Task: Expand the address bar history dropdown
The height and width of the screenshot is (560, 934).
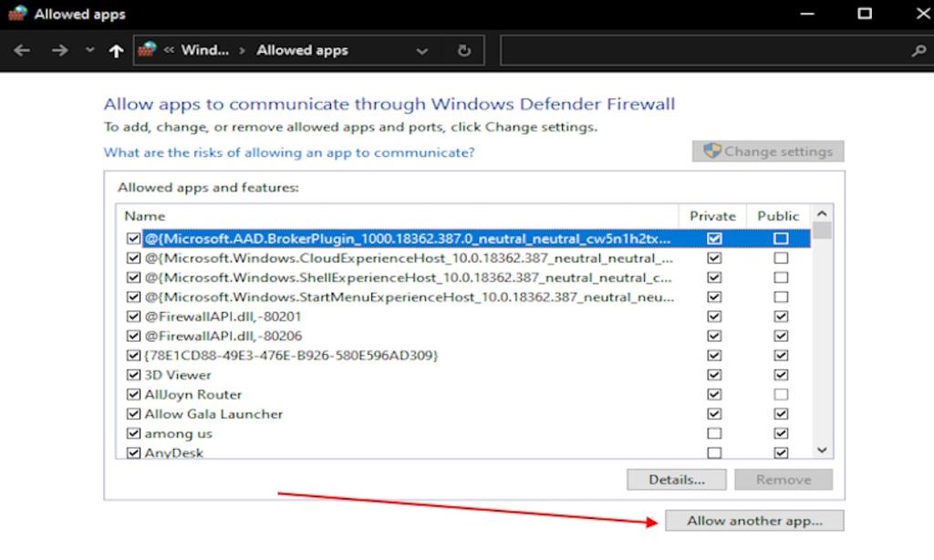Action: pos(421,51)
